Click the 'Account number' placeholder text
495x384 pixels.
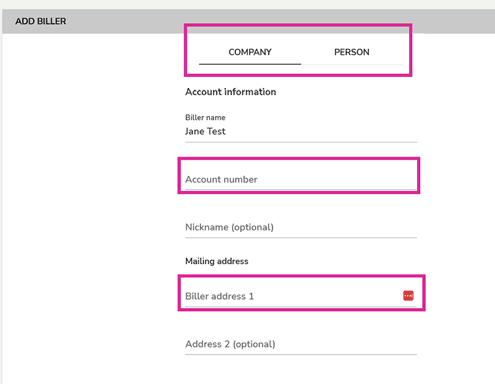221,179
